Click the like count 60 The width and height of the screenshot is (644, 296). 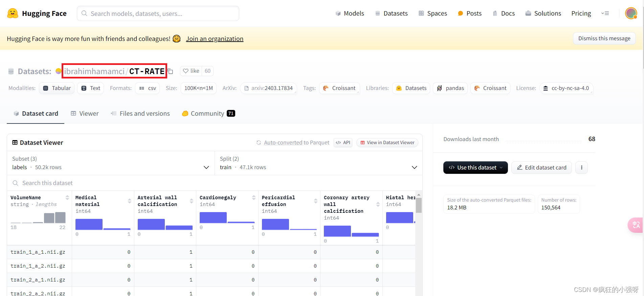point(207,71)
